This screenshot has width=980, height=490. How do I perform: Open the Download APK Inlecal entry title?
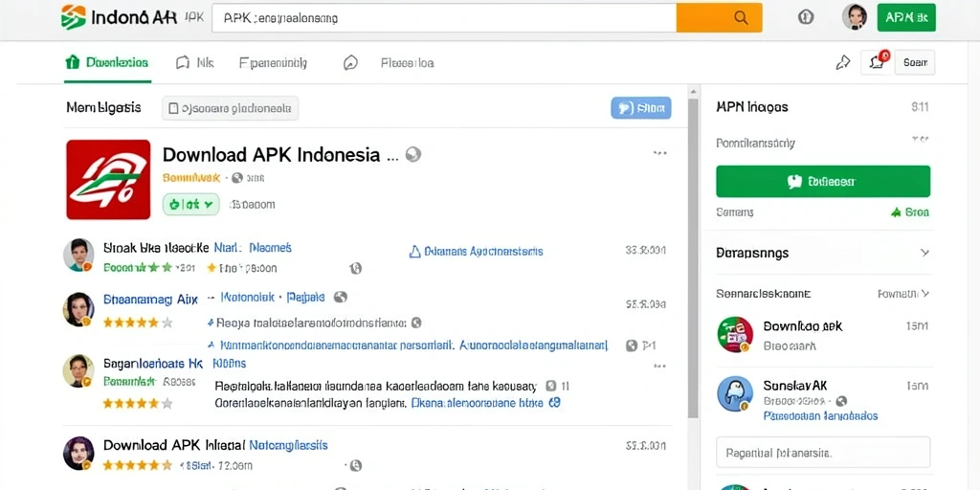coord(174,445)
